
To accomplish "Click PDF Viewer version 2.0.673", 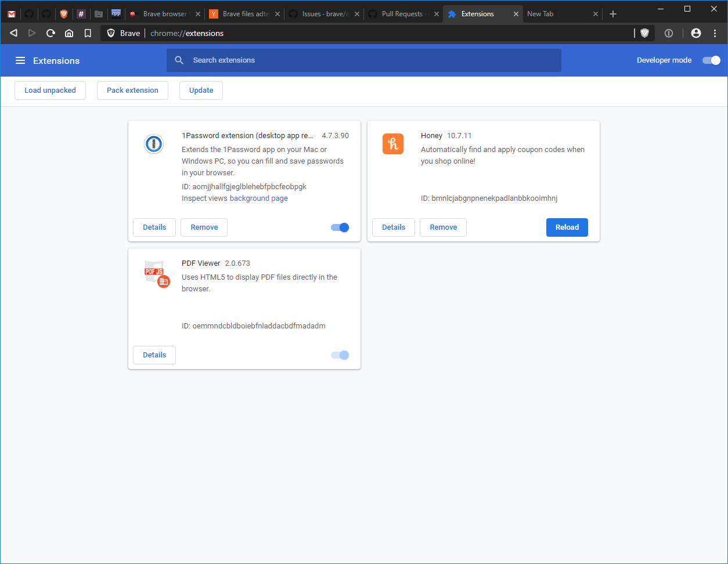I will pos(237,263).
